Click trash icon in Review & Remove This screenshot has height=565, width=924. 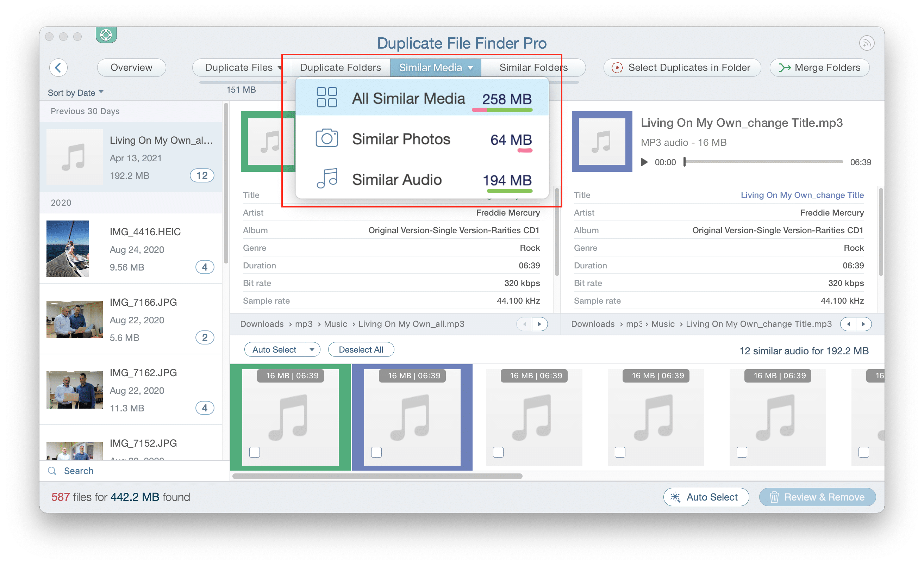tap(774, 497)
